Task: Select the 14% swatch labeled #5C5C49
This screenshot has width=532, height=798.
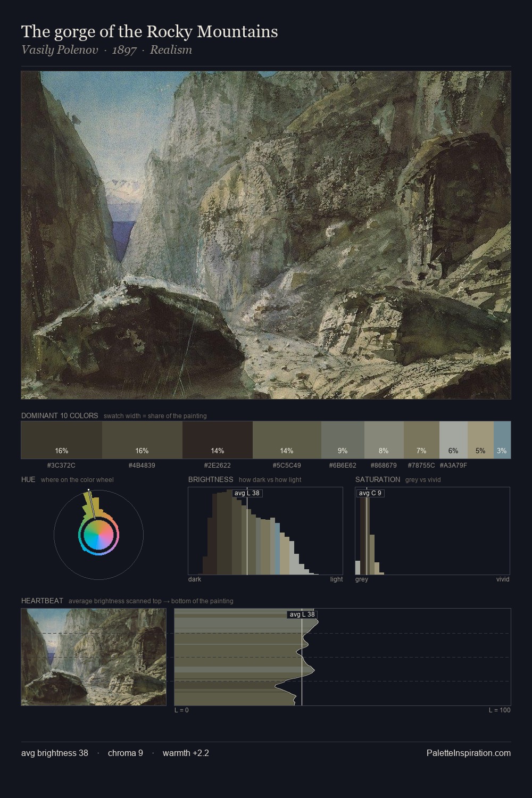Action: click(287, 440)
